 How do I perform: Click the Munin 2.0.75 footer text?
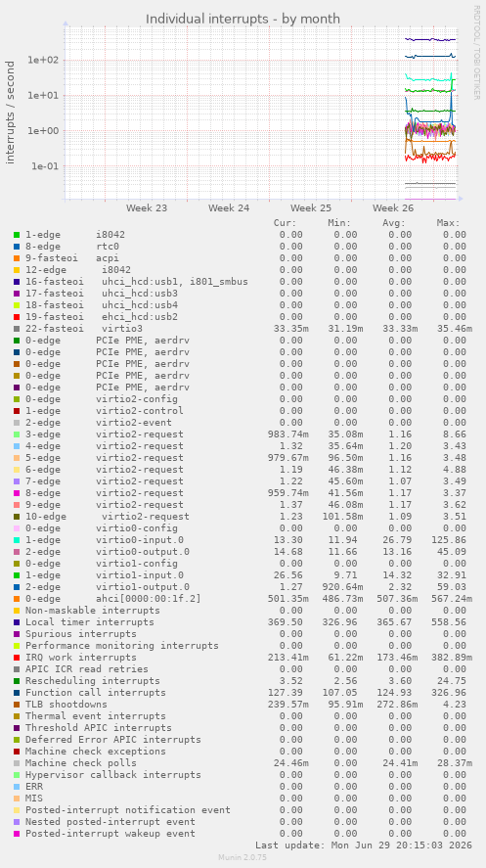click(x=243, y=857)
